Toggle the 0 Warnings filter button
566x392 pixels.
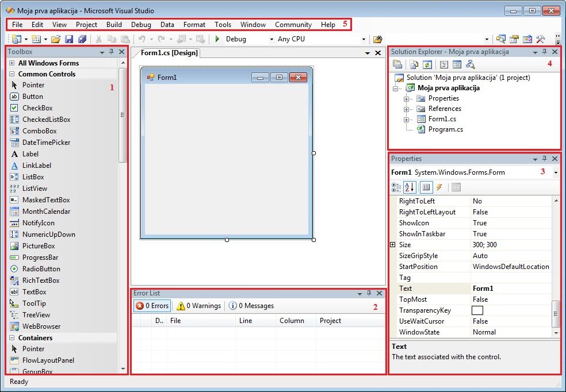[198, 306]
